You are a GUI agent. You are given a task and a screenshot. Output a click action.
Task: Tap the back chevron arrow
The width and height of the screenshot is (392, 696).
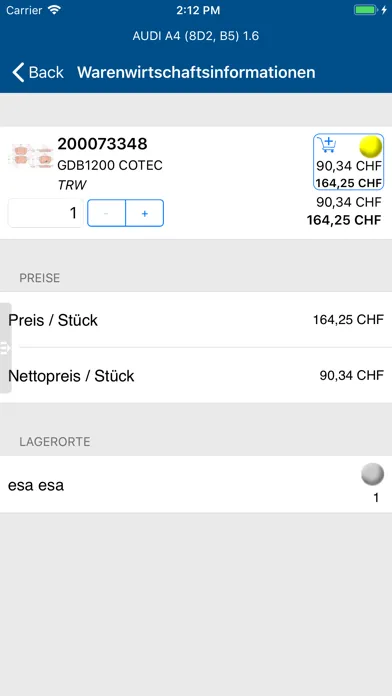pos(18,72)
